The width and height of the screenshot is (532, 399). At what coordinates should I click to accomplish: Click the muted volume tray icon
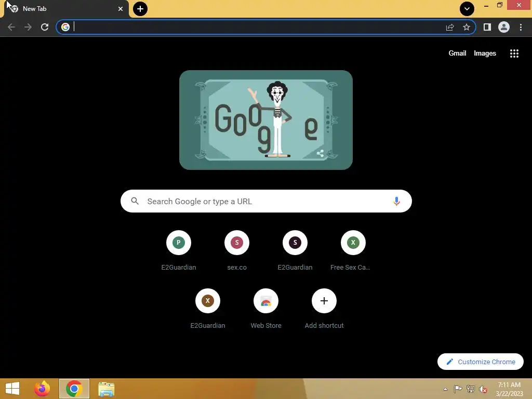point(483,389)
